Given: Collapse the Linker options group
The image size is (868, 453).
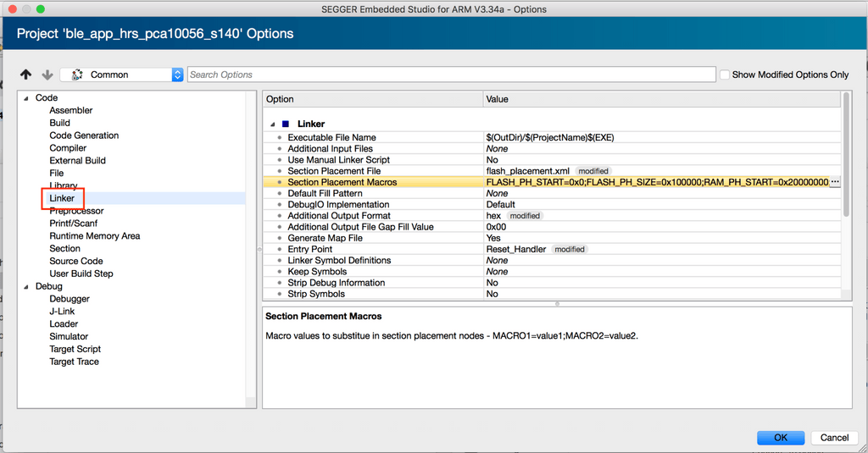Looking at the screenshot, I should coord(272,124).
